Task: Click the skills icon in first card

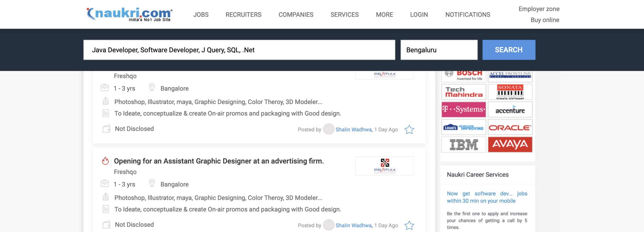Action: [x=106, y=101]
